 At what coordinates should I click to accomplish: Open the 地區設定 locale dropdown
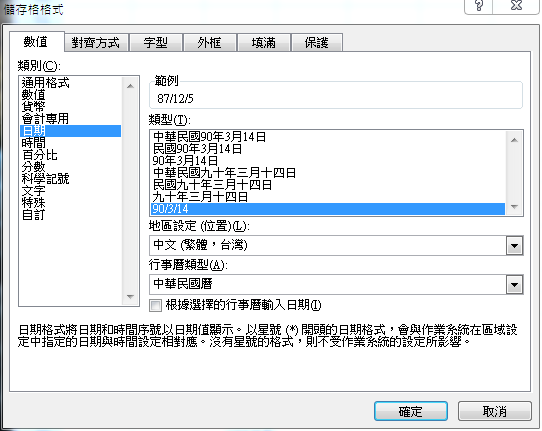tap(514, 246)
